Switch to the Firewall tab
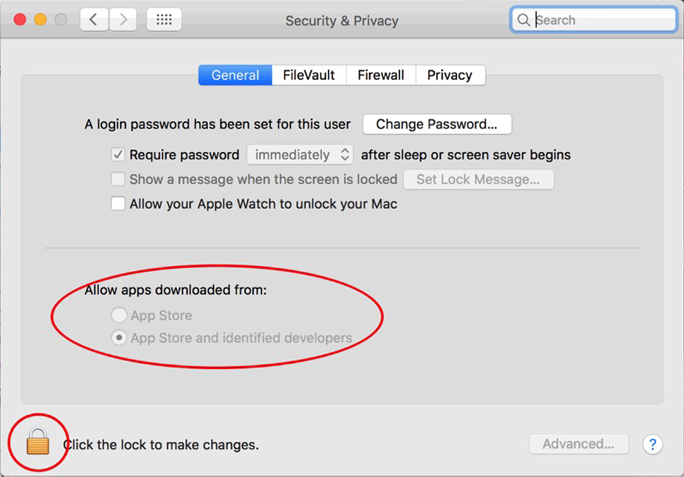The height and width of the screenshot is (477, 684). 381,75
